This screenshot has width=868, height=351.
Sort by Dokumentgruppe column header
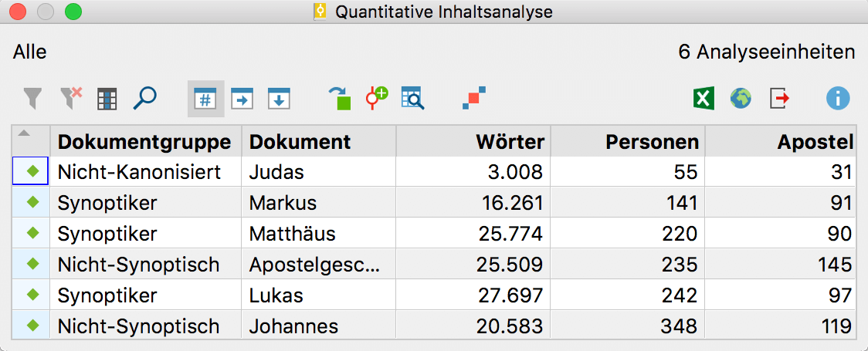pos(146,141)
